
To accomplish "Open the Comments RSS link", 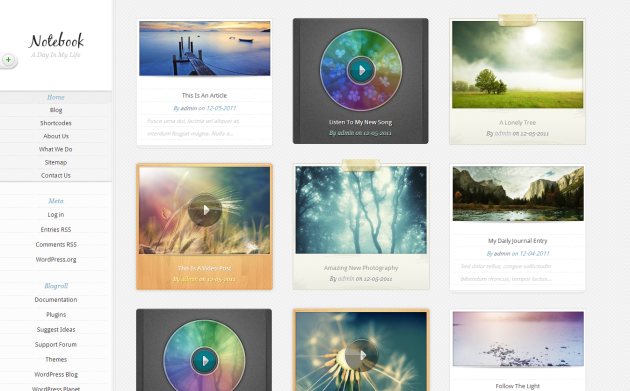I will click(56, 244).
